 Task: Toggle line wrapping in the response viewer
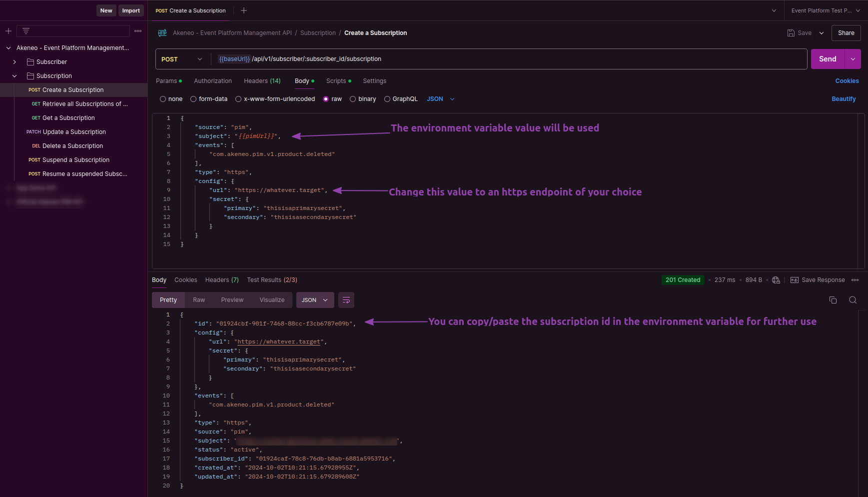pos(346,300)
